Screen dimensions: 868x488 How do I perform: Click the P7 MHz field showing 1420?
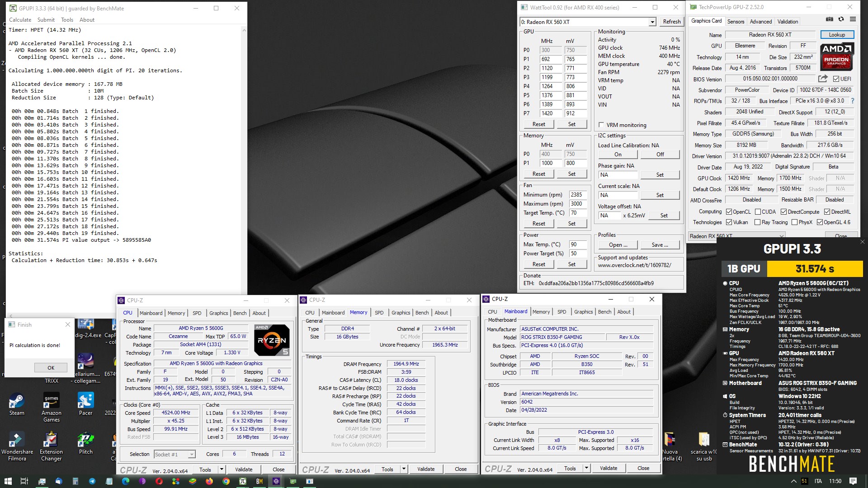[551, 113]
